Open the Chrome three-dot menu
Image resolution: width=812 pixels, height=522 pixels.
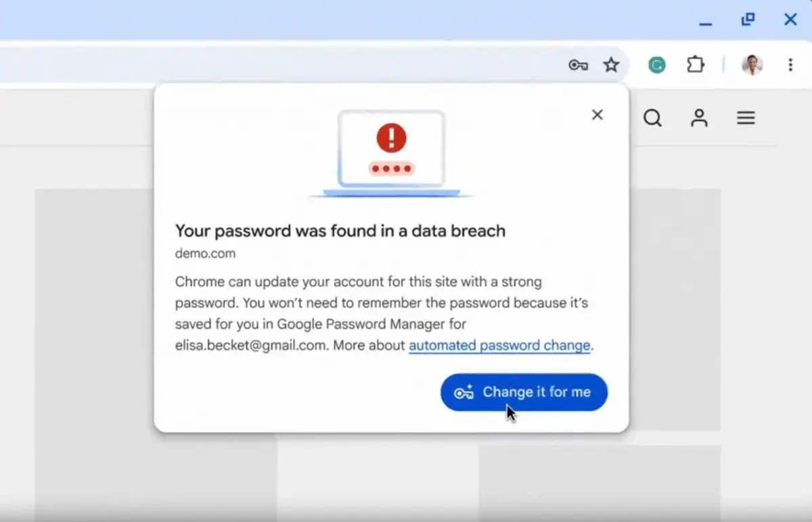[790, 65]
